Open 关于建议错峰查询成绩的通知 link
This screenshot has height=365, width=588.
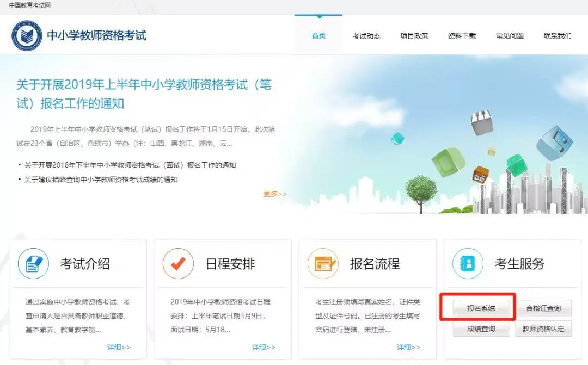(x=101, y=180)
